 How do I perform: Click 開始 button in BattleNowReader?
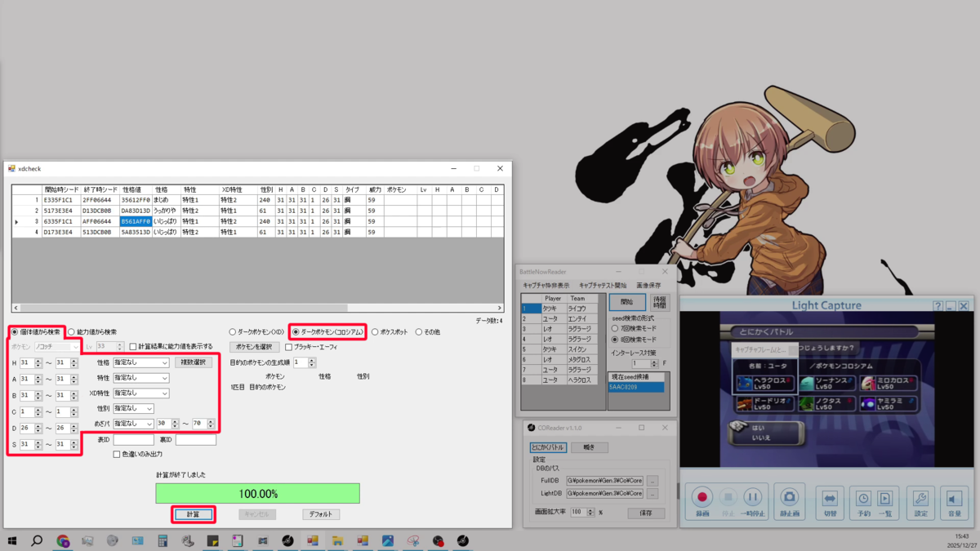pyautogui.click(x=627, y=302)
